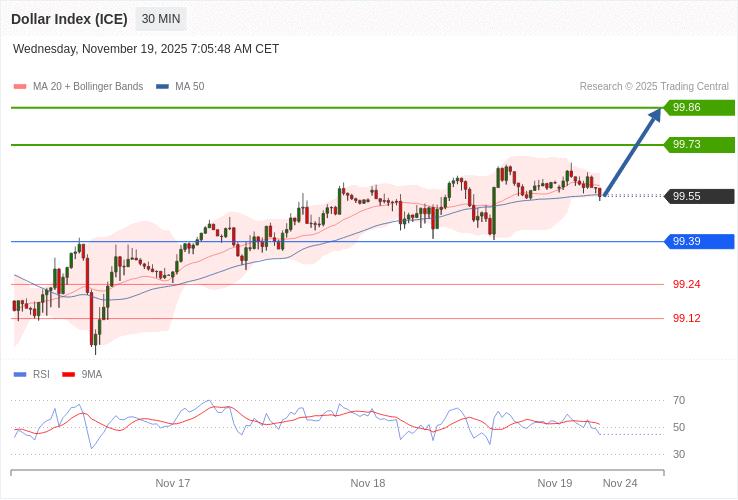
Task: Click the Dollar Index (ICE) title
Action: [x=69, y=19]
